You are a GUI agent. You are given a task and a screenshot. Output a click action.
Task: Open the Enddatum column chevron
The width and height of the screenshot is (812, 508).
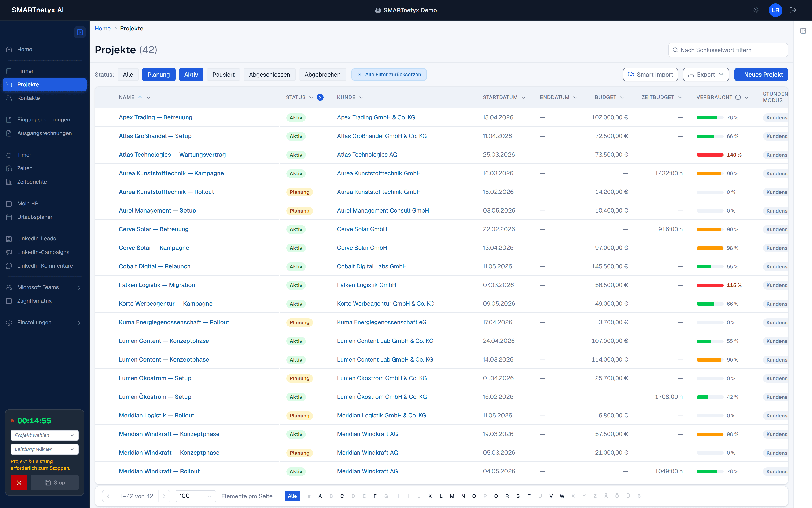575,97
